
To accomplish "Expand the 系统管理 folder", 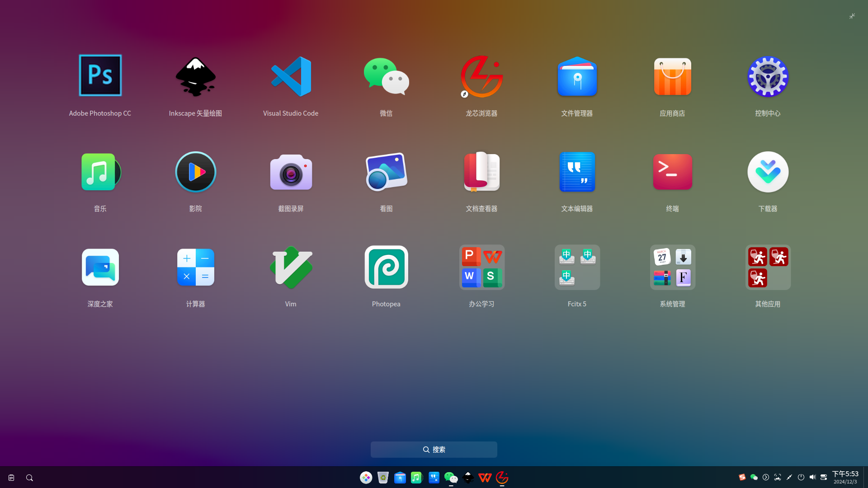I will coord(672,267).
